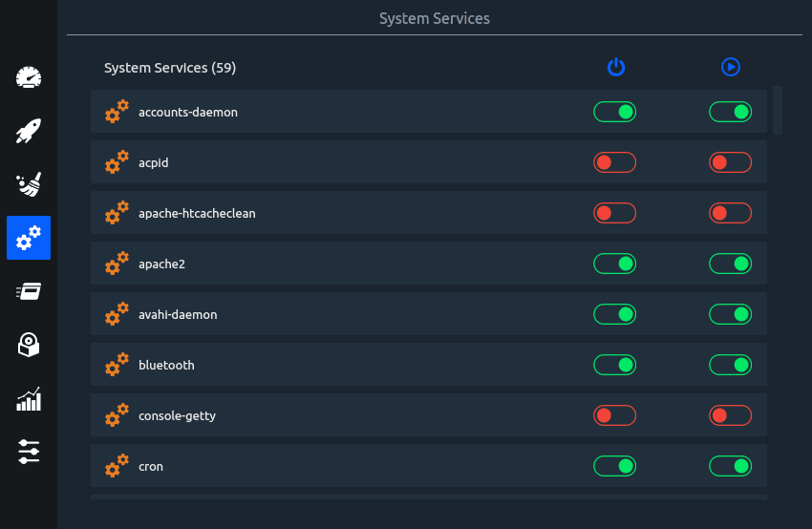Viewport: 812px width, 529px height.
Task: Select the Services gears icon in sidebar
Action: [x=29, y=238]
